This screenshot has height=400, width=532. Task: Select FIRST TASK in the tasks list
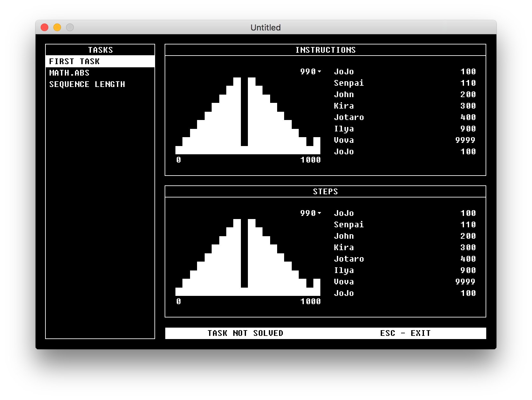(x=100, y=61)
